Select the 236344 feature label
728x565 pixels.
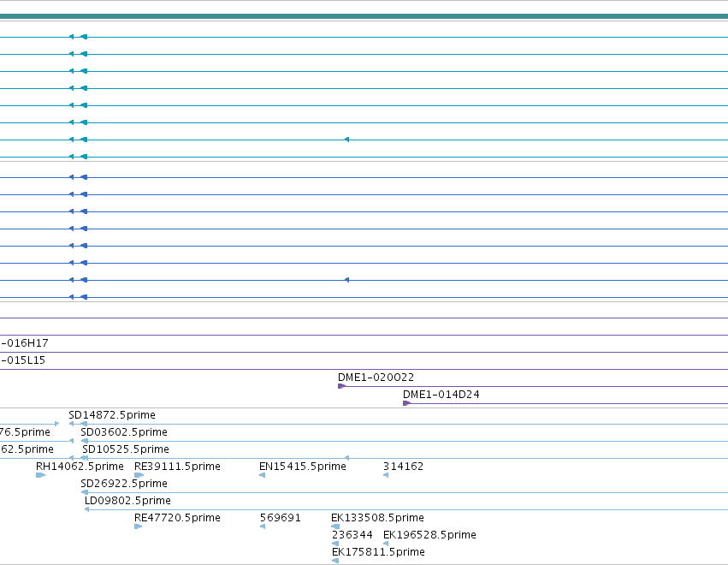pos(352,535)
